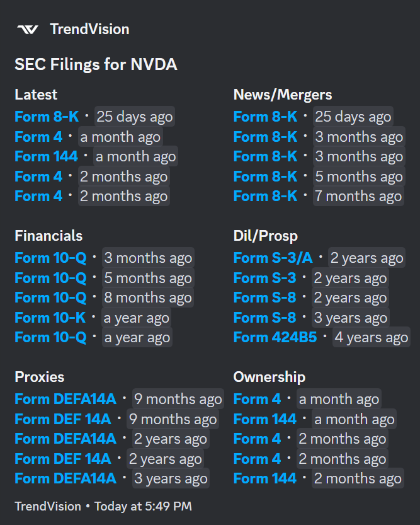Open Financials Form 10-Q from 3 months ago

click(x=50, y=258)
